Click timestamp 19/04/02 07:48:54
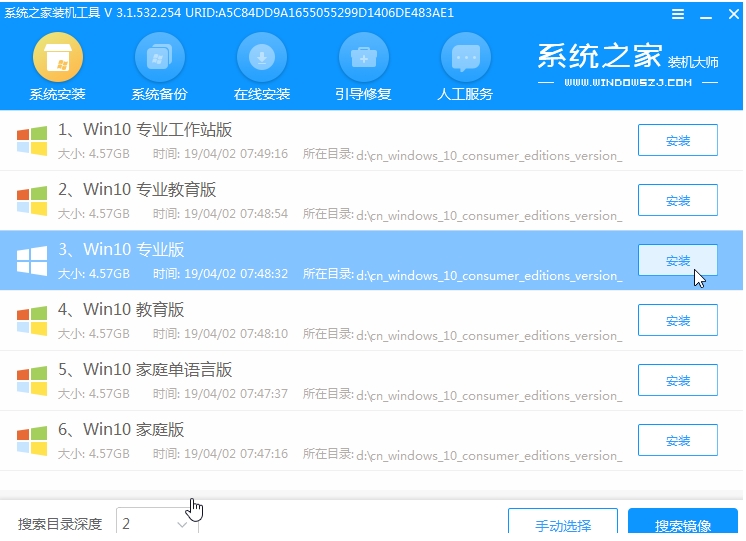This screenshot has height=541, width=746. pos(236,214)
